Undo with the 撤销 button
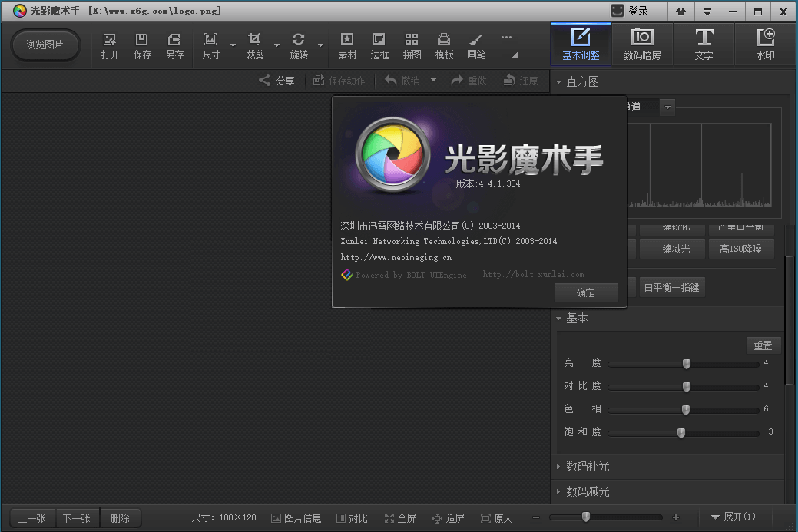The image size is (798, 532). (402, 81)
